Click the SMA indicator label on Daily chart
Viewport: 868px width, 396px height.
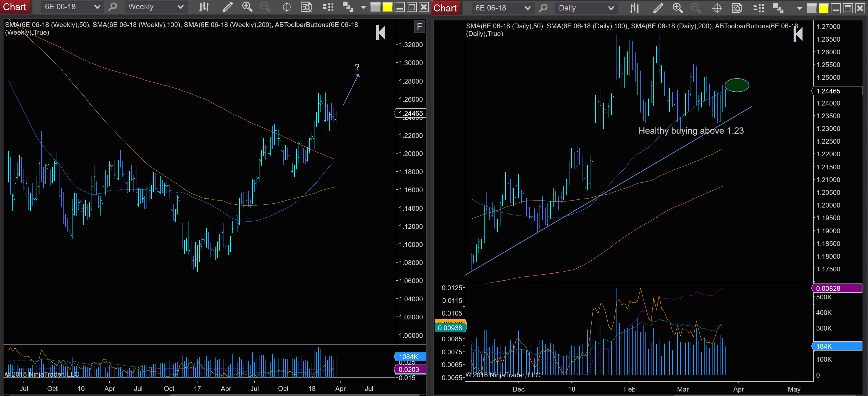click(x=632, y=30)
